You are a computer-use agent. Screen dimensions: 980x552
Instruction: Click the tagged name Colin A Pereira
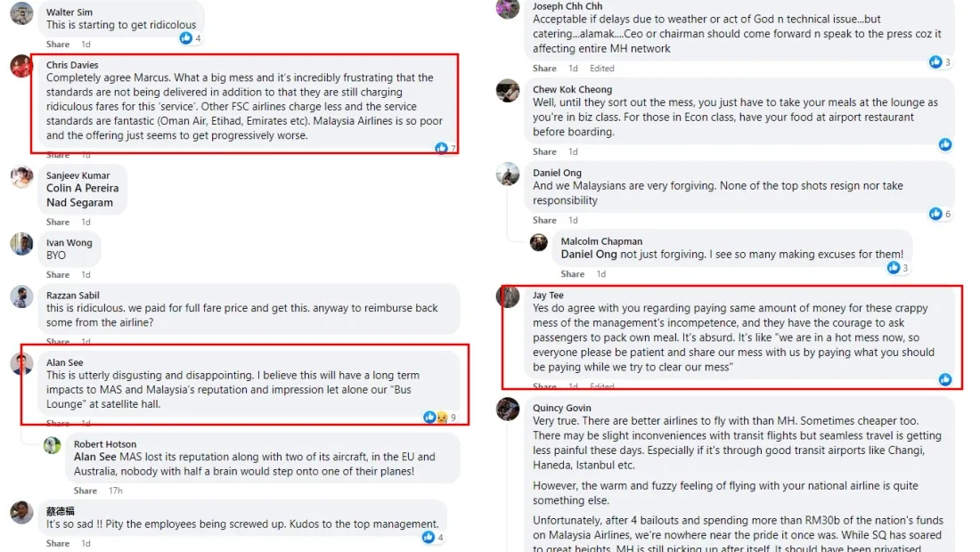point(82,188)
